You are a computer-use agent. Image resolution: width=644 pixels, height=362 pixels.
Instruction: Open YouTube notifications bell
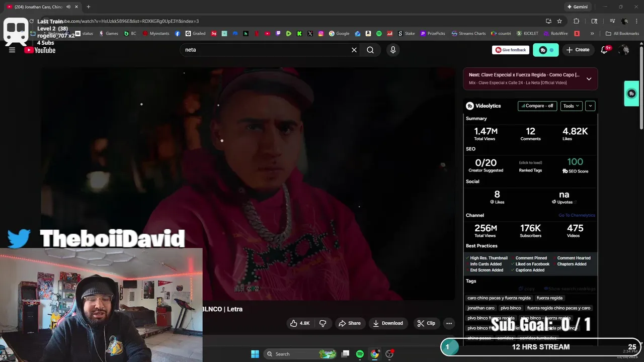pos(605,50)
